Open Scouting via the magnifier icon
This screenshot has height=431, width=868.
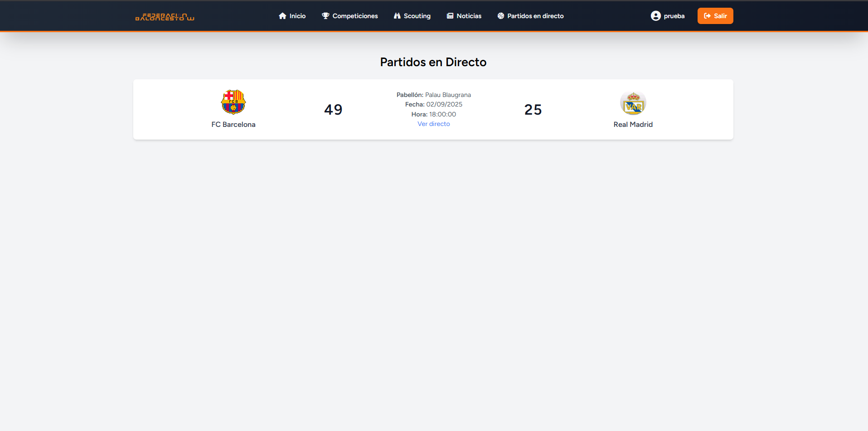click(396, 15)
